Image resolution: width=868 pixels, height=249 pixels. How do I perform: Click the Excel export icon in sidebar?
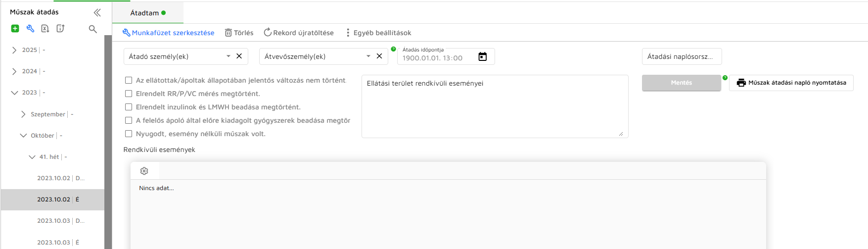[45, 29]
